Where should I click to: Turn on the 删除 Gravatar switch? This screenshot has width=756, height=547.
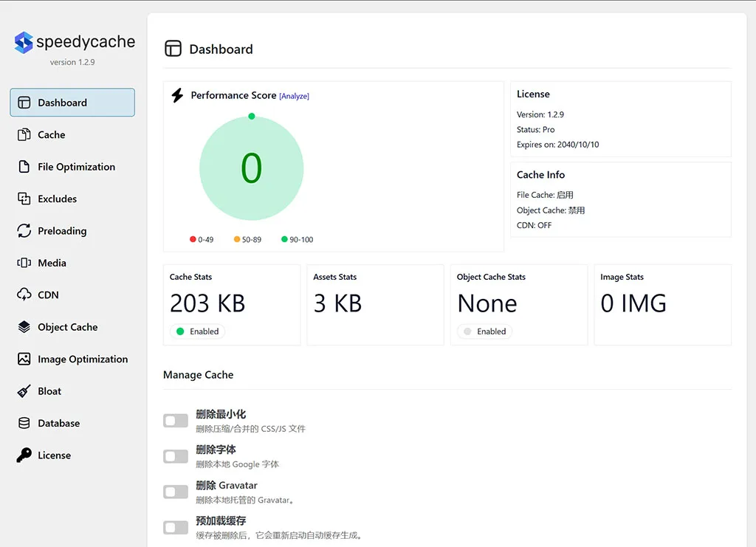176,492
